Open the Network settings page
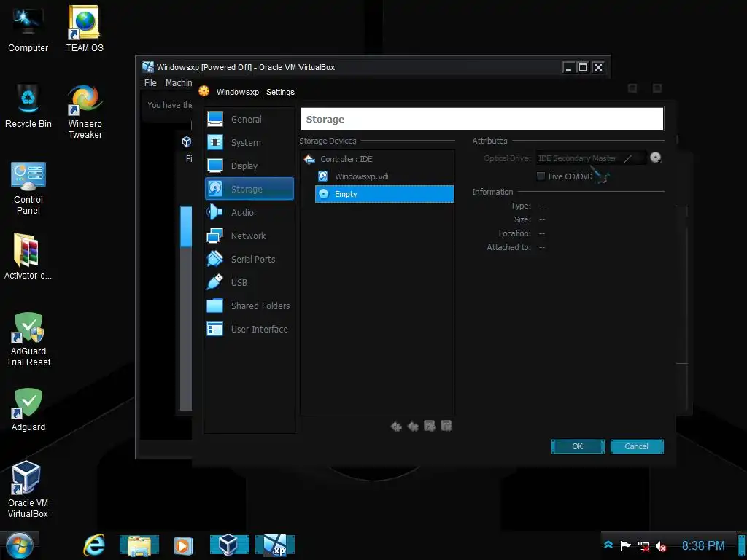The image size is (747, 560). point(249,236)
